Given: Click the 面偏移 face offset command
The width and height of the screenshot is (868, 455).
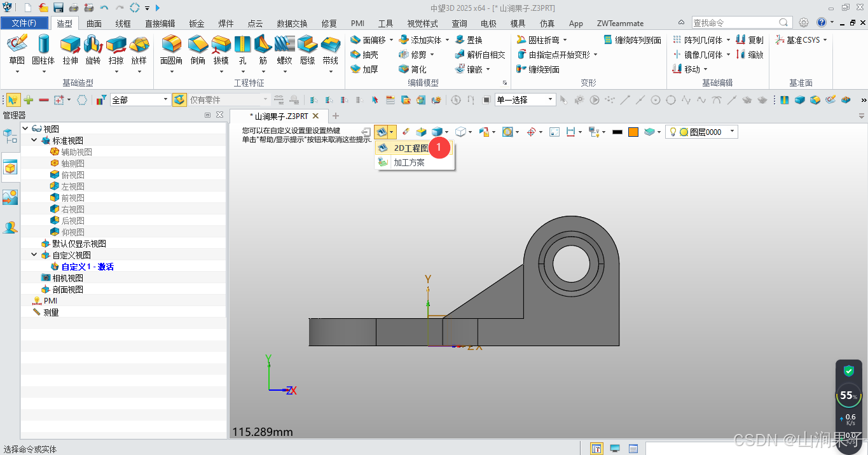Looking at the screenshot, I should coord(368,40).
